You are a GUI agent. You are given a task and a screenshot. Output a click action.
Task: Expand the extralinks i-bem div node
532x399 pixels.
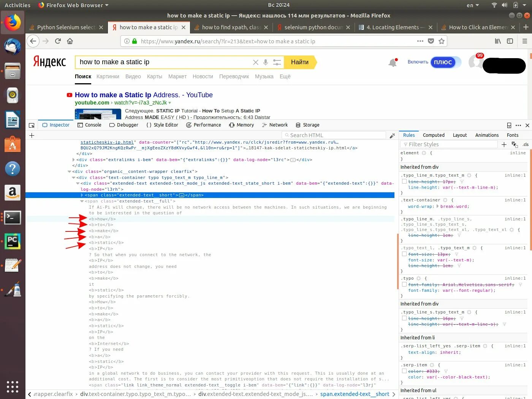pos(74,160)
